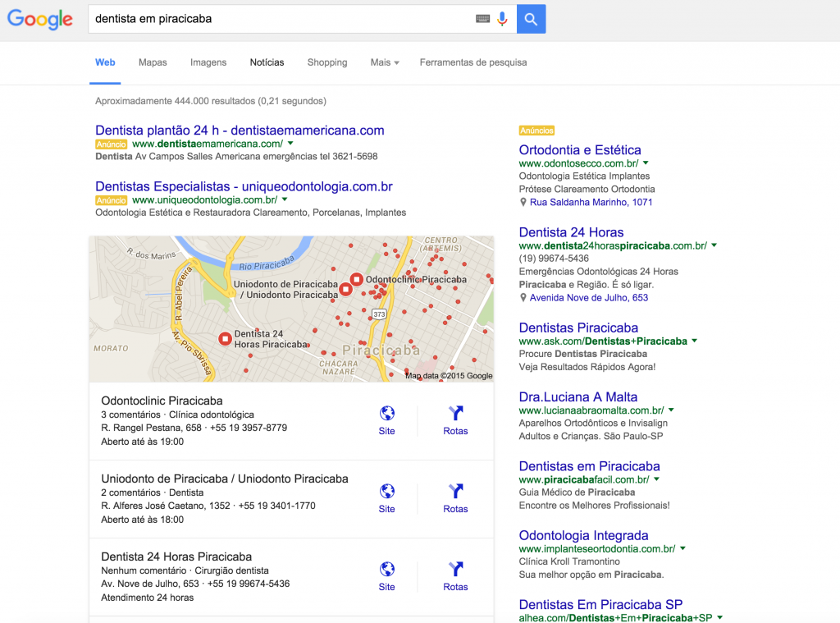Screen dimensions: 840x623
Task: Expand arrow next to alhea.com Dentistas URL
Action: (x=719, y=617)
